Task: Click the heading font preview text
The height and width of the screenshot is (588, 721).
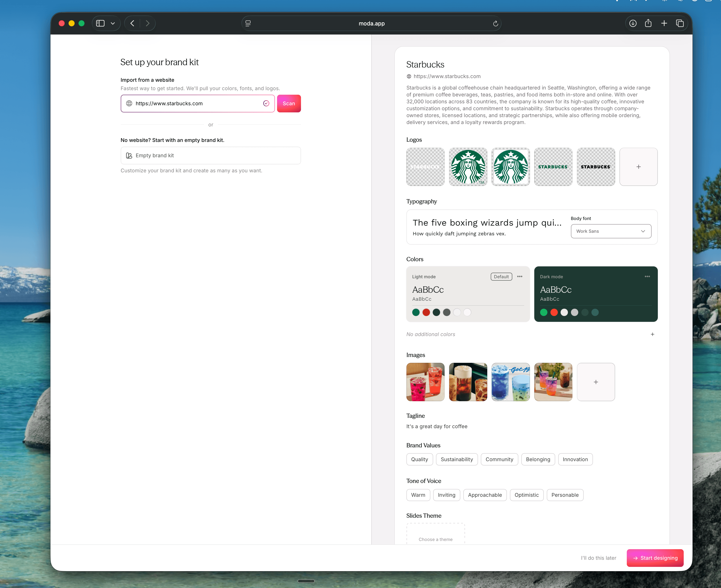Action: point(487,223)
